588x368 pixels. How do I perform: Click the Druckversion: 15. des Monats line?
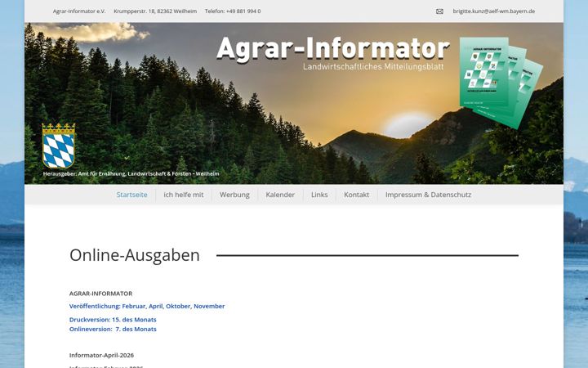tap(113, 320)
